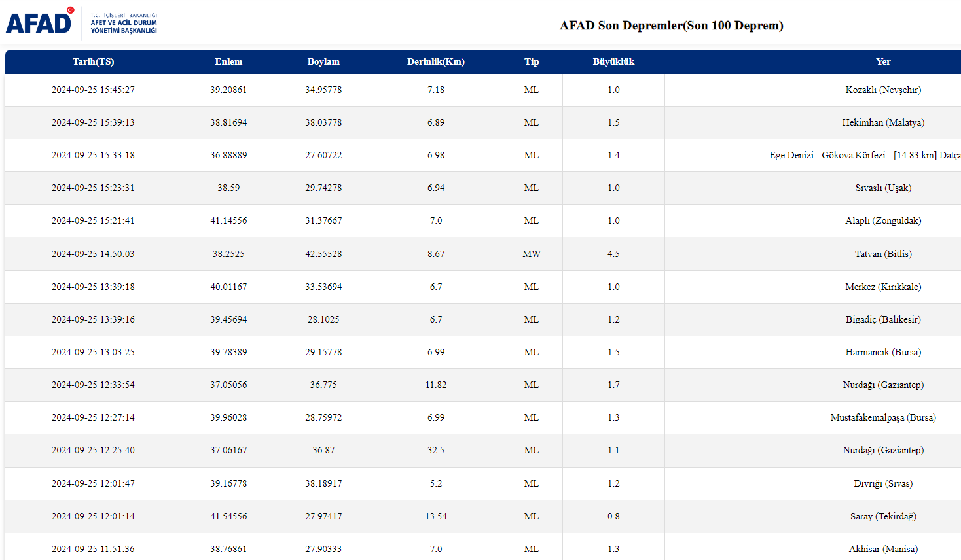
Task: Click latitude value 36.88889
Action: (x=228, y=155)
